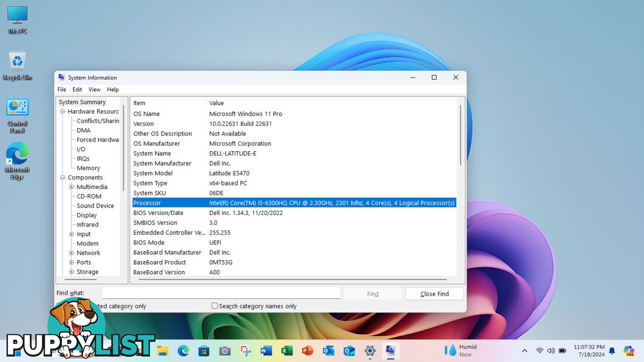Check Search category names only
The height and width of the screenshot is (362, 644).
[214, 305]
